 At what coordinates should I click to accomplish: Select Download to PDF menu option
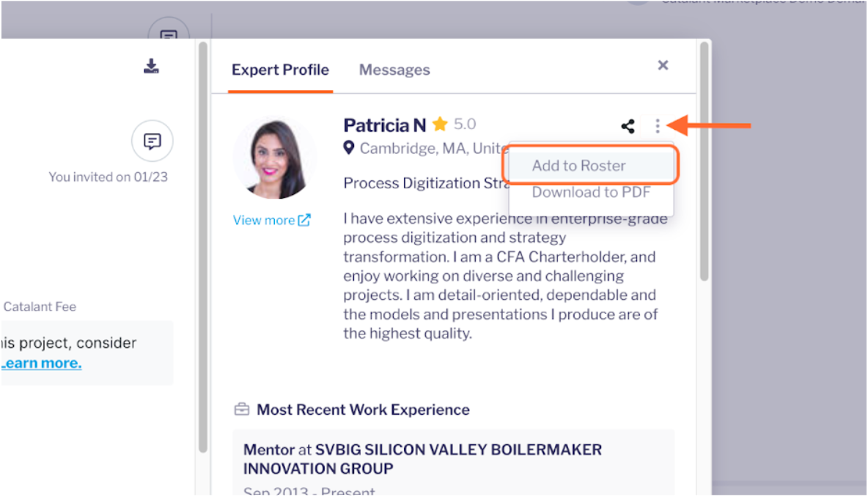pos(591,193)
